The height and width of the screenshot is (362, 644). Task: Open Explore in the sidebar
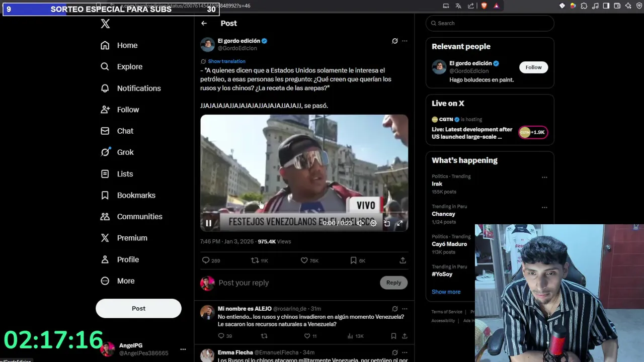121,66
